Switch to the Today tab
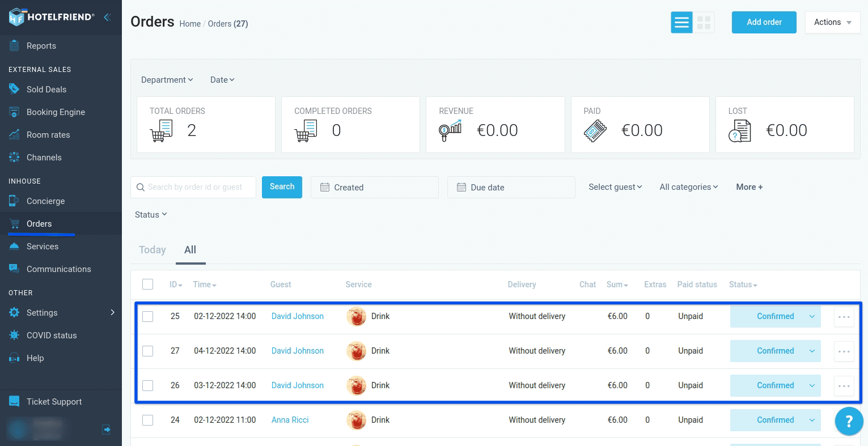 coord(152,249)
